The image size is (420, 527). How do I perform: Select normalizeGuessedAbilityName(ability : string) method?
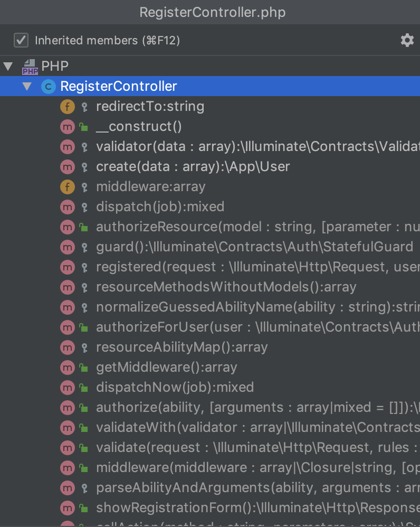tap(210, 307)
